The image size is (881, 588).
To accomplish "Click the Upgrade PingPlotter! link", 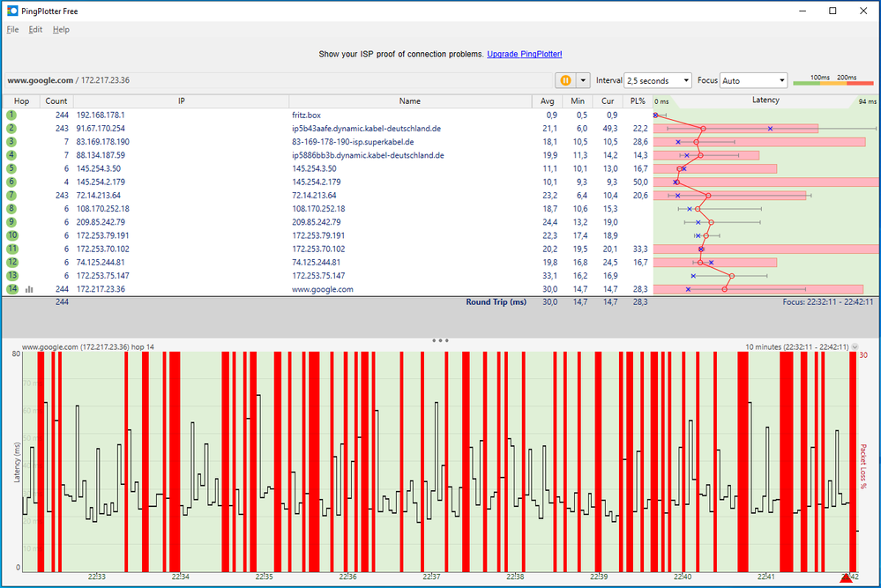I will point(525,55).
